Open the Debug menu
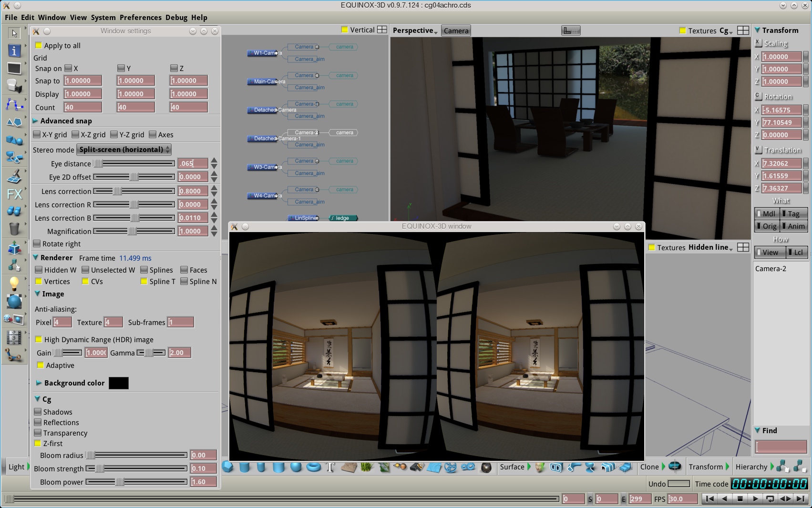The image size is (812, 508). pos(176,18)
